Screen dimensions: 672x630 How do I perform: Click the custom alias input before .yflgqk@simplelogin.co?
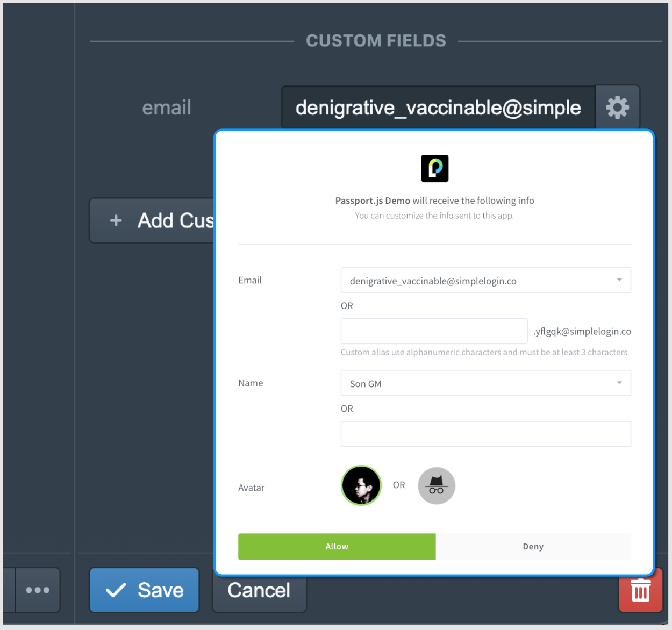[x=434, y=331]
